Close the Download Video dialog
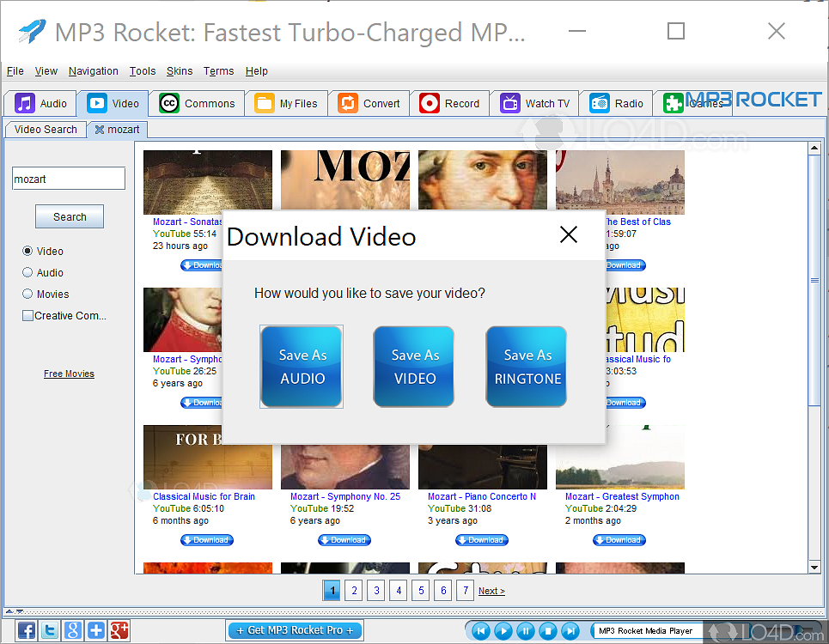The height and width of the screenshot is (644, 829). [x=569, y=234]
